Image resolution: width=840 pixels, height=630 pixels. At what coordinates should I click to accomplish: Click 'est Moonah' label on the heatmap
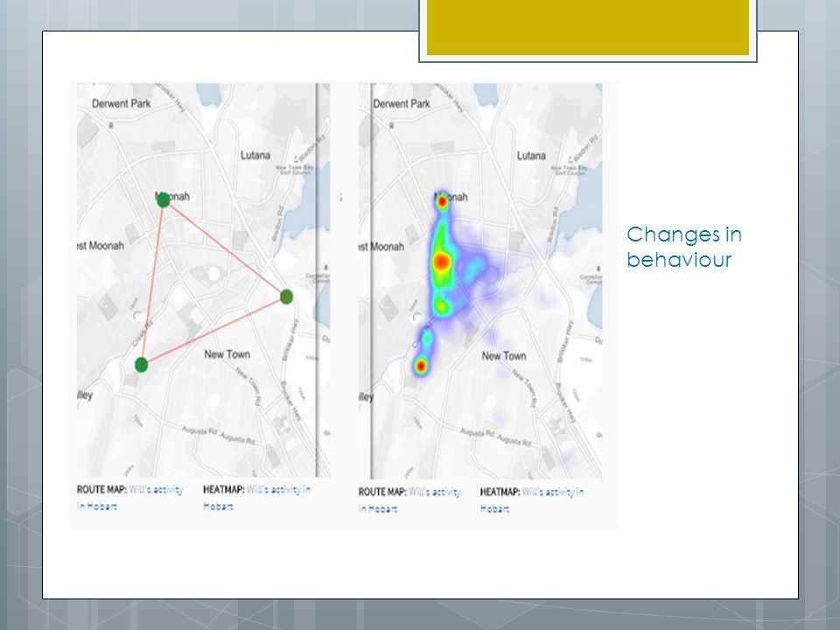[x=381, y=247]
